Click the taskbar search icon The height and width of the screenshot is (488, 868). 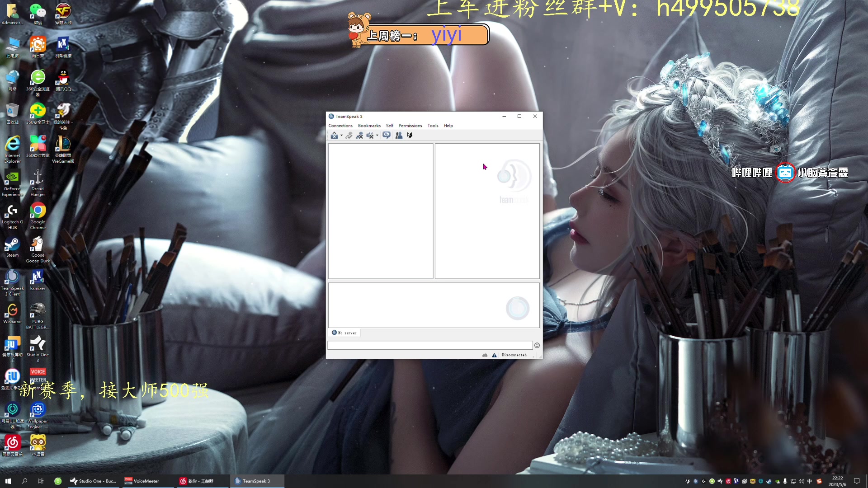24,481
